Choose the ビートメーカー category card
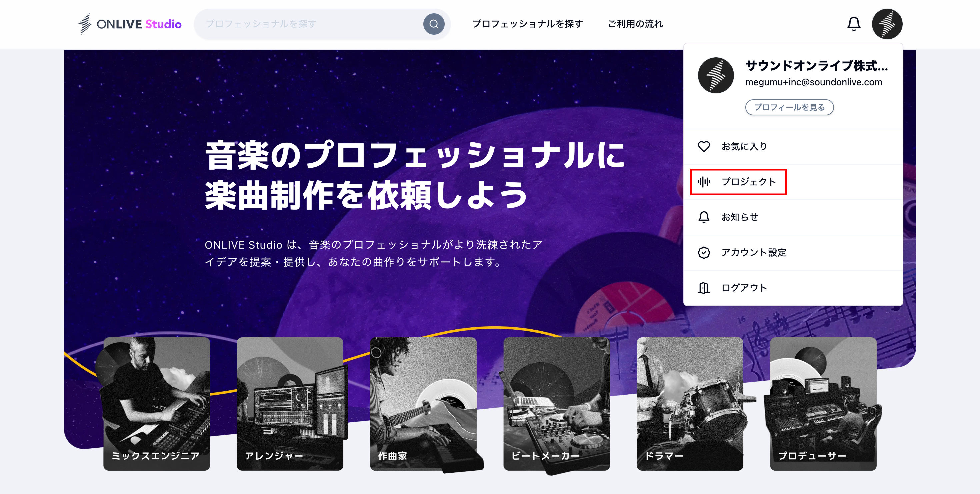 (556, 403)
